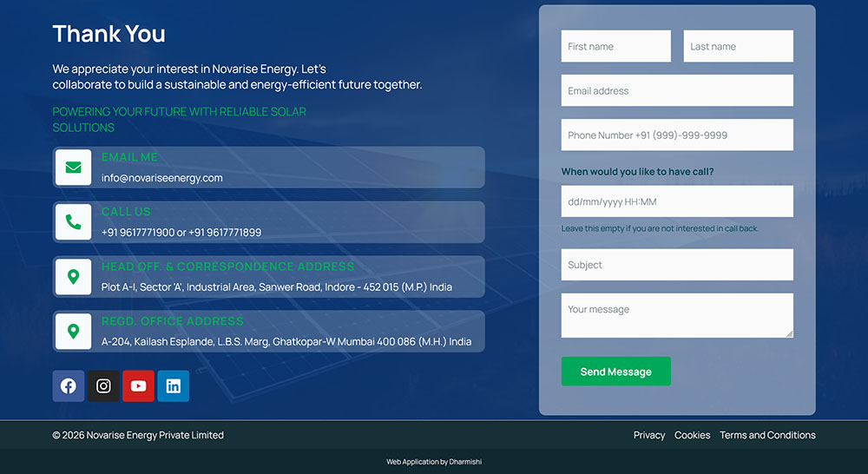868x474 pixels.
Task: Click the +91 9617771900 phone number
Action: [x=138, y=233]
